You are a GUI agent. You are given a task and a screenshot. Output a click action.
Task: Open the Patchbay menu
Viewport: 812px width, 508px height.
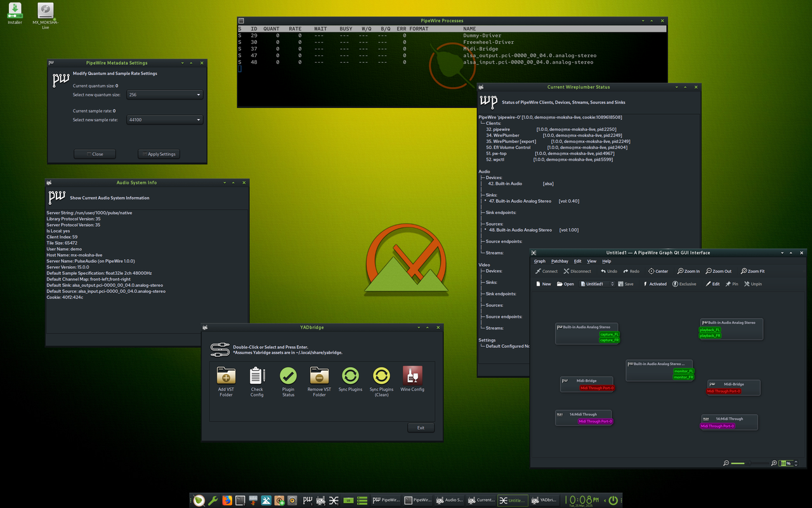tap(560, 261)
